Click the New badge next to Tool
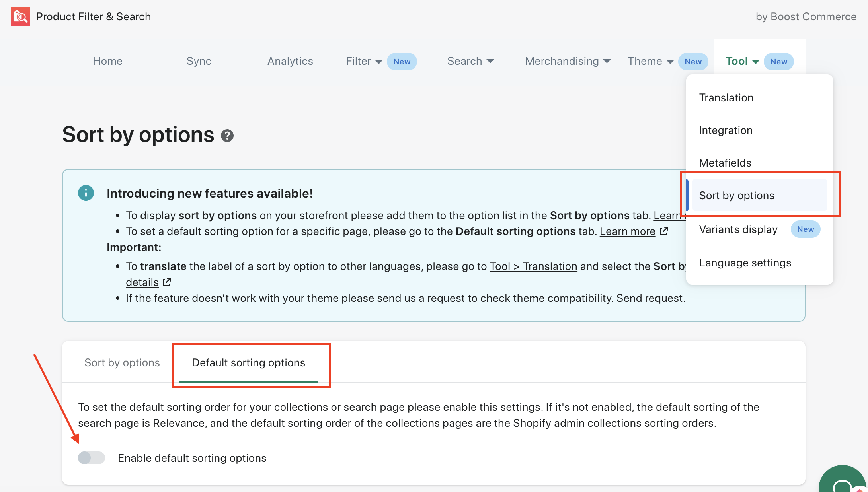Viewport: 868px width, 492px height. [x=779, y=62]
